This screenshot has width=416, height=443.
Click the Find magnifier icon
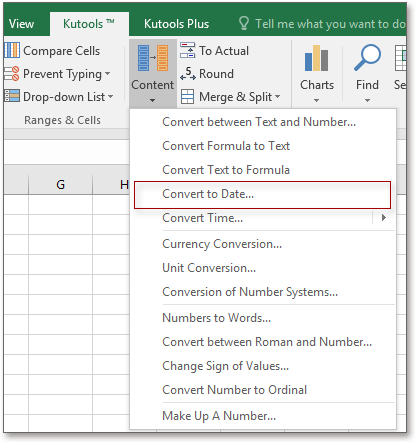coord(367,58)
